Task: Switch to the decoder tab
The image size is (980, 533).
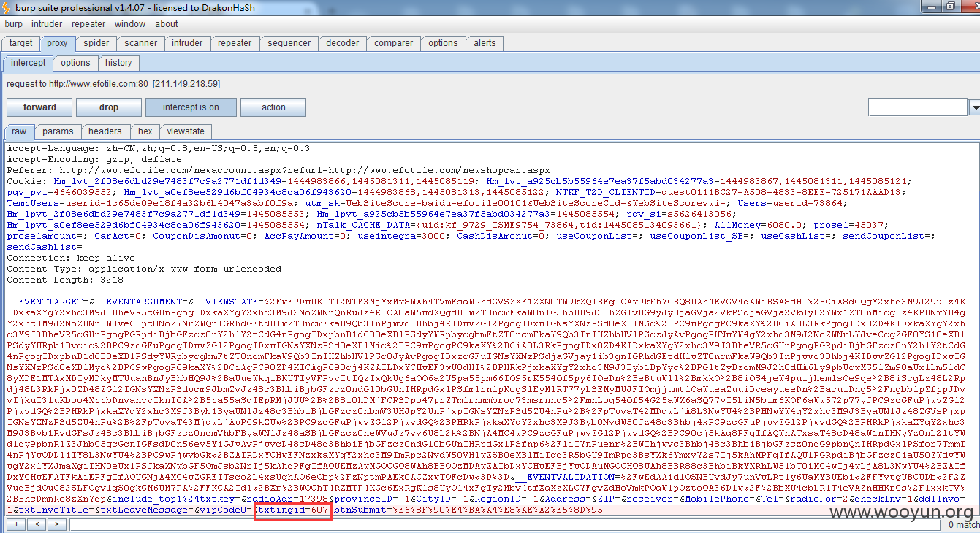Action: (343, 43)
